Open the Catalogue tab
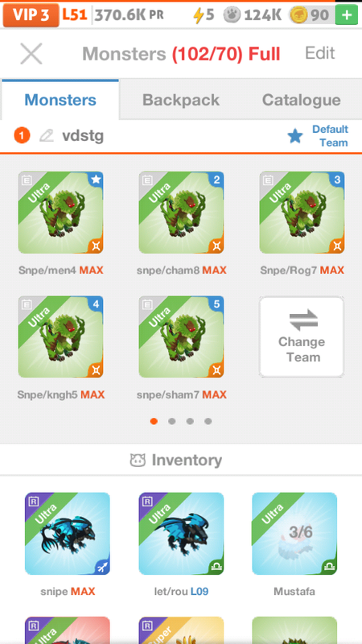Viewport: 362px width, 644px height. point(301,100)
